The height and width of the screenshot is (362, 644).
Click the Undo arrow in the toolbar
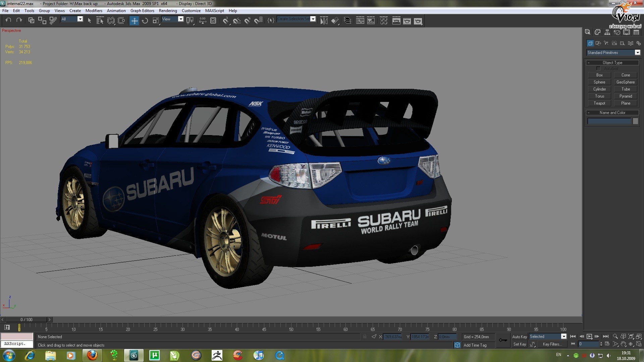pos(8,20)
